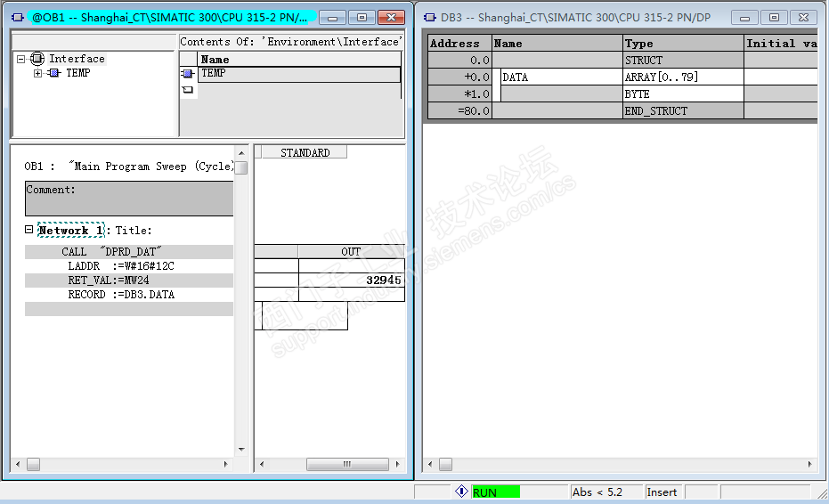Click the BYTE type cell in DB3
Screen dimensions: 829x504
(683, 94)
